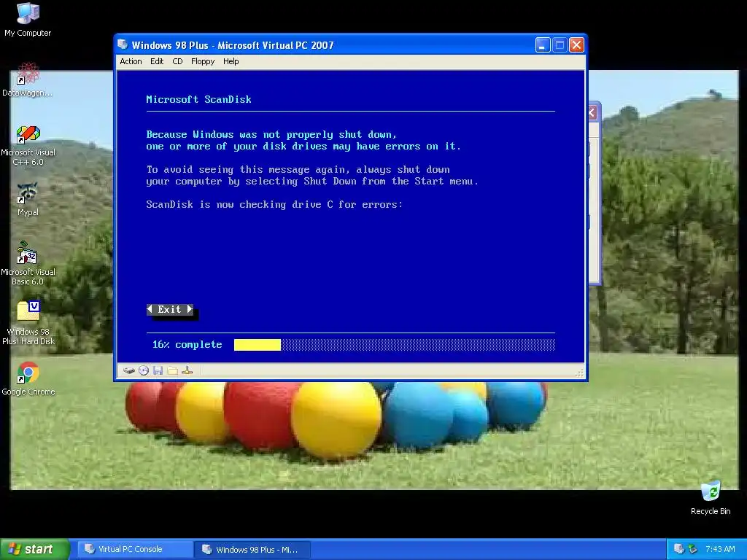Open the Help menu
This screenshot has height=560, width=747.
pos(231,61)
